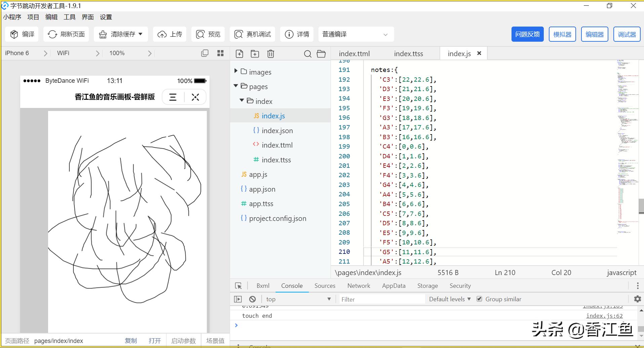The image size is (644, 348).
Task: Open the Default levels dropdown
Action: [450, 299]
